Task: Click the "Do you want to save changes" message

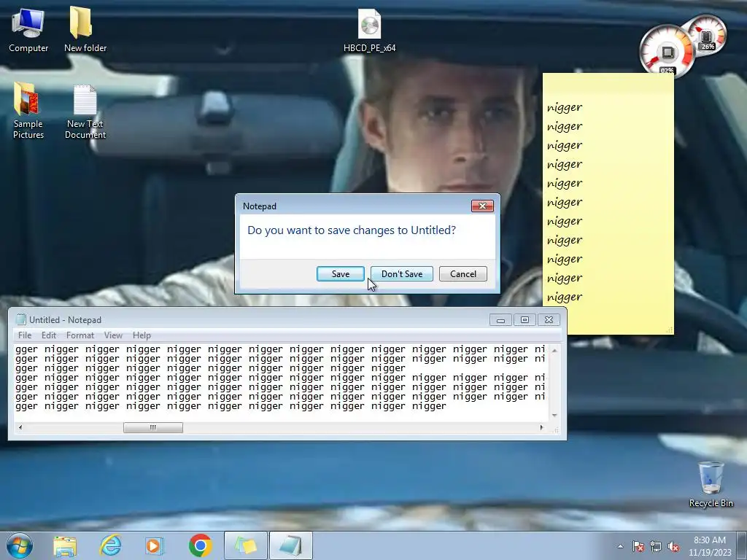Action: 352,230
